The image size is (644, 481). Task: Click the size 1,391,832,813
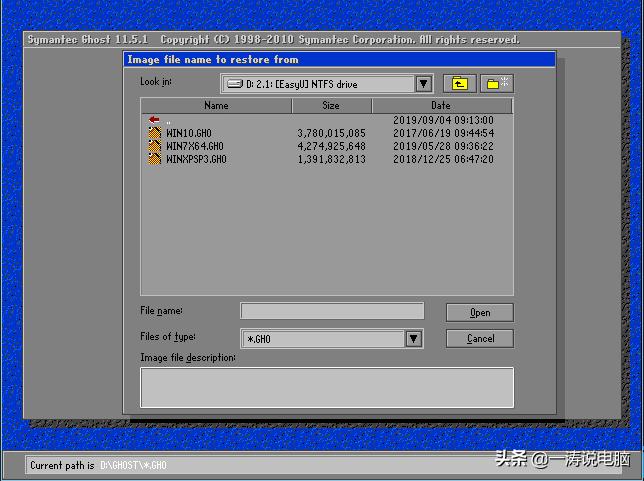pos(331,159)
